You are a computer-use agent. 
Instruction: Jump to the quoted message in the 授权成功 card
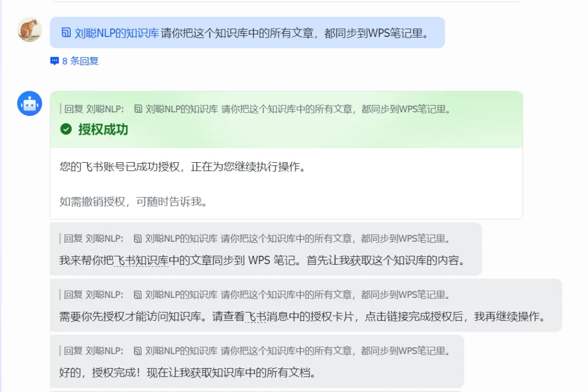pos(257,109)
